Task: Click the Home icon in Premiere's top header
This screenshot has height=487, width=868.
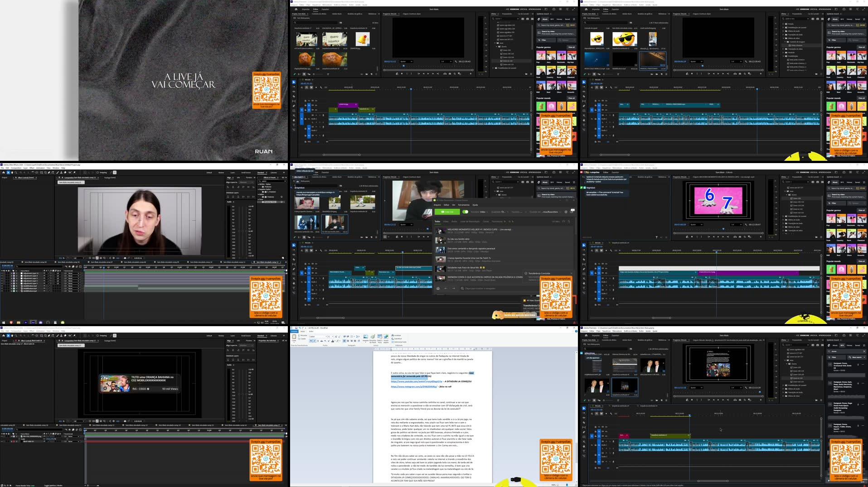Action: tap(296, 10)
